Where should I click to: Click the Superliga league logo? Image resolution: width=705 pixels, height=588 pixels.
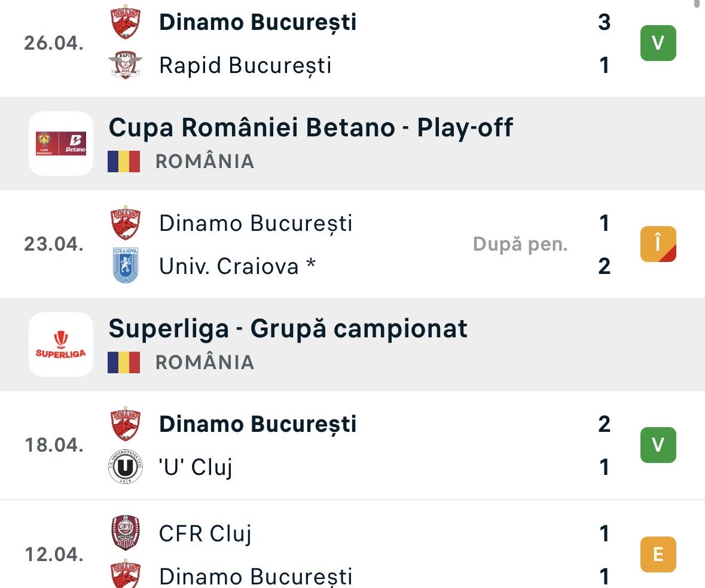click(61, 345)
